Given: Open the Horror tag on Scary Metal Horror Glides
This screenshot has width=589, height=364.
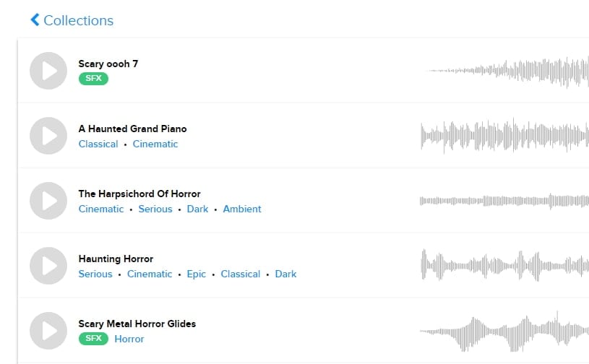Looking at the screenshot, I should [x=129, y=339].
